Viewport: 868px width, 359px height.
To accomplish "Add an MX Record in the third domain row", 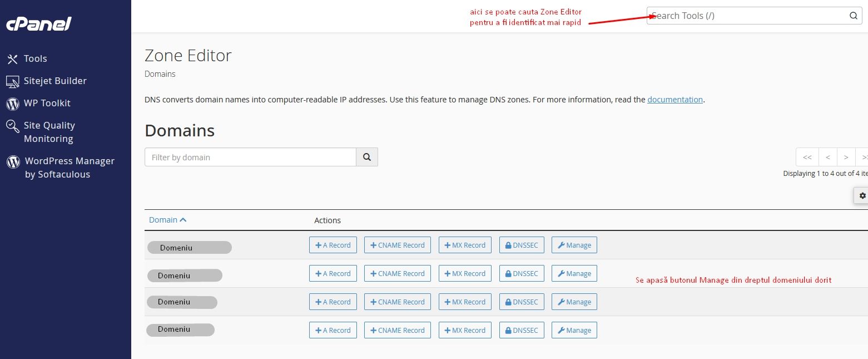I will coord(465,302).
